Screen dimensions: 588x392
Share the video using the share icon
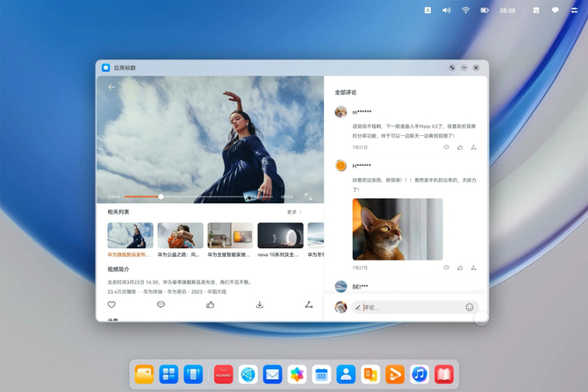[309, 304]
